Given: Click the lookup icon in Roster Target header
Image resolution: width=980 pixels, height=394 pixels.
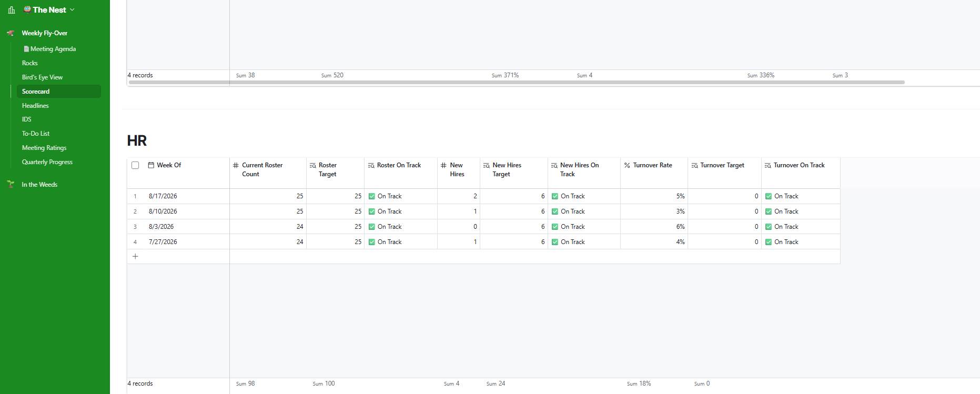Looking at the screenshot, I should pyautogui.click(x=313, y=165).
